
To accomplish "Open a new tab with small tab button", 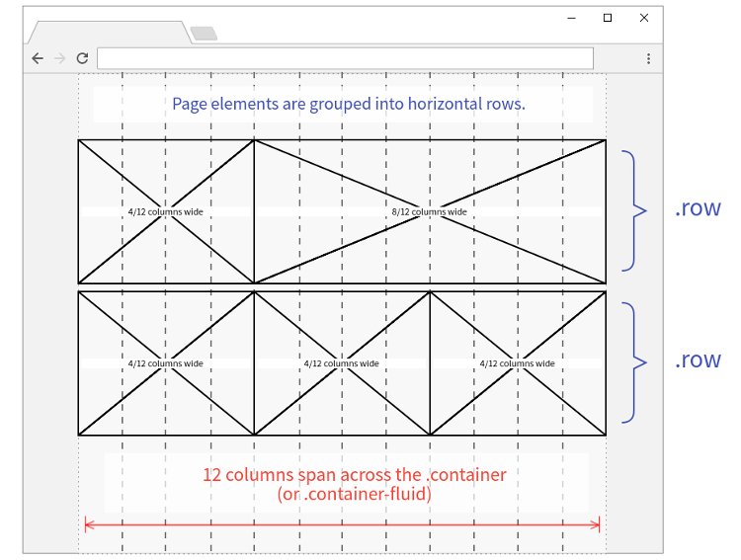I will point(204,34).
